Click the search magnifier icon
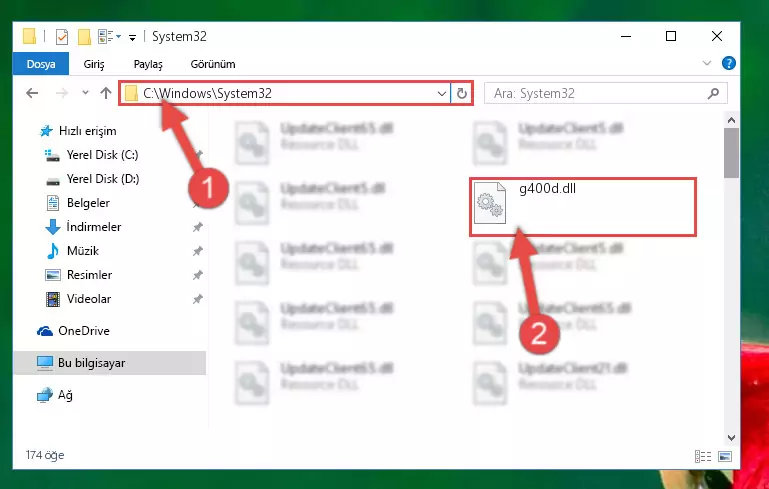This screenshot has height=489, width=769. pyautogui.click(x=714, y=93)
